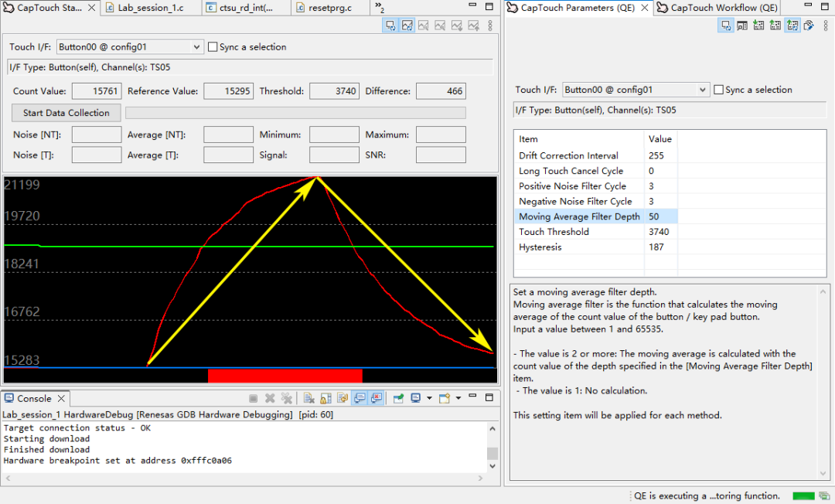Check Sync a selection in Parameters panel
This screenshot has height=504, width=835.
pyautogui.click(x=719, y=90)
